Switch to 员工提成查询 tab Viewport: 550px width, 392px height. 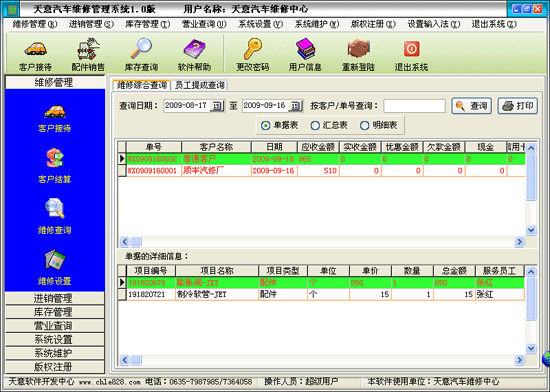(199, 85)
